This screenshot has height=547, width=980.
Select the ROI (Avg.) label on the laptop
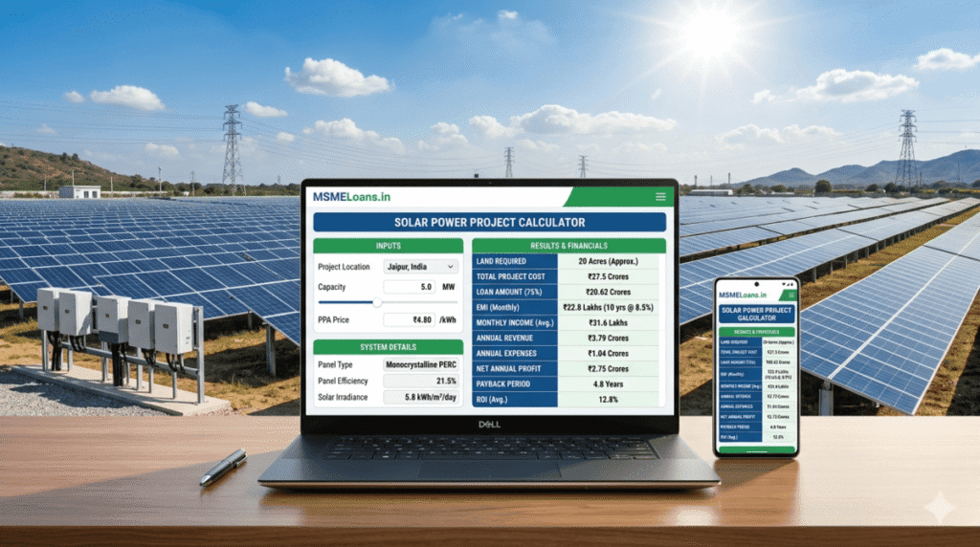click(492, 400)
